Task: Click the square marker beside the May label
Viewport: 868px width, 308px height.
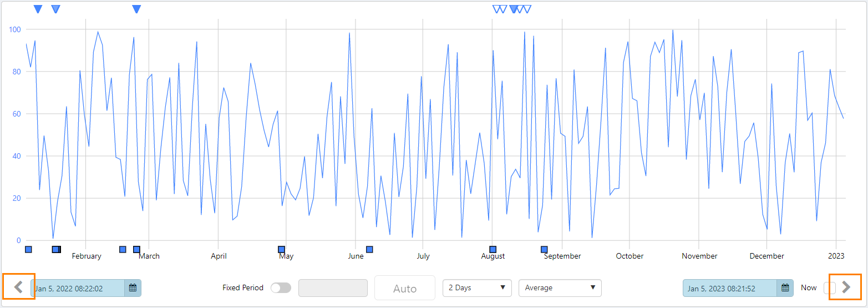Action: click(281, 249)
